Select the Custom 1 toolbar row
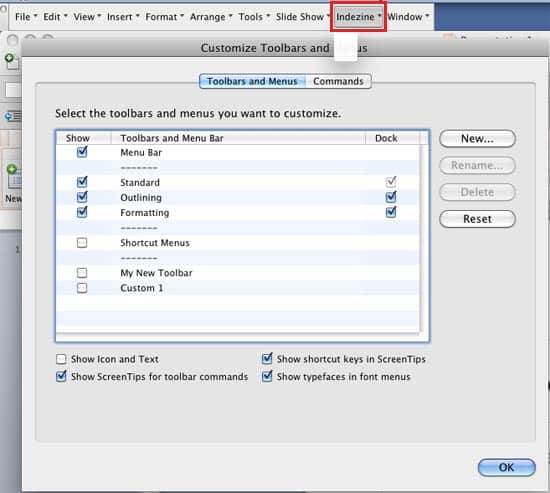550x493 pixels. click(x=237, y=288)
